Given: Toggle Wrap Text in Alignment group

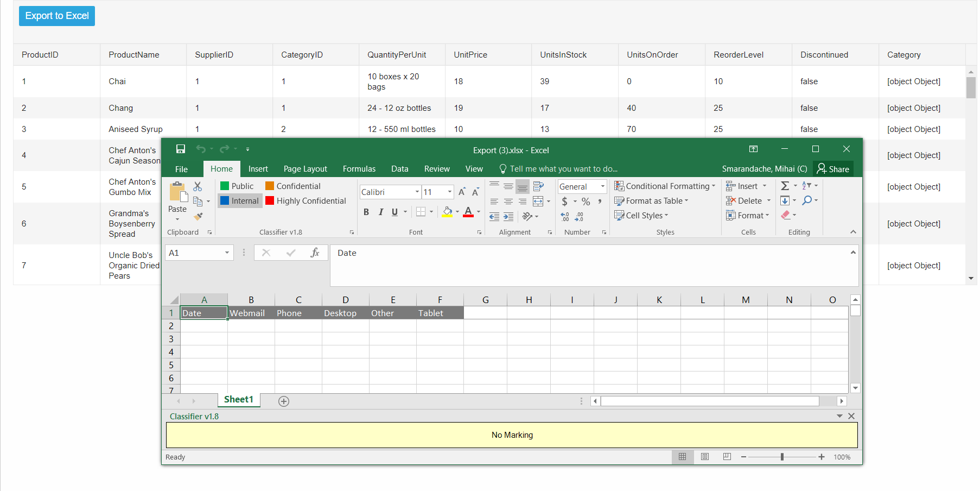Looking at the screenshot, I should coord(538,186).
